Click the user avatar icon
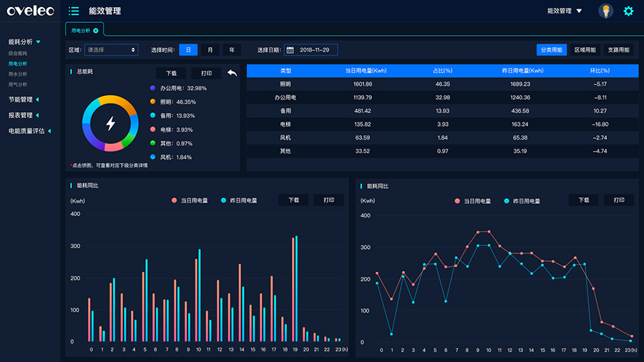This screenshot has width=644, height=362. (x=605, y=11)
